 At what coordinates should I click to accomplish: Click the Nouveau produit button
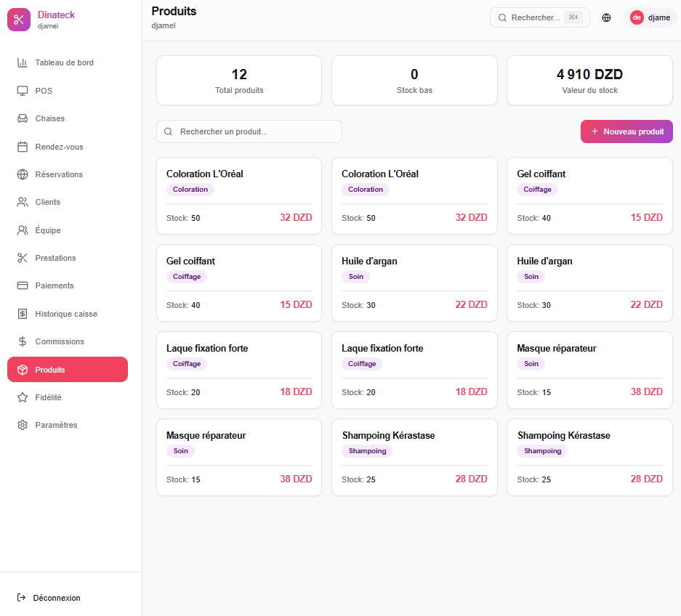[626, 131]
